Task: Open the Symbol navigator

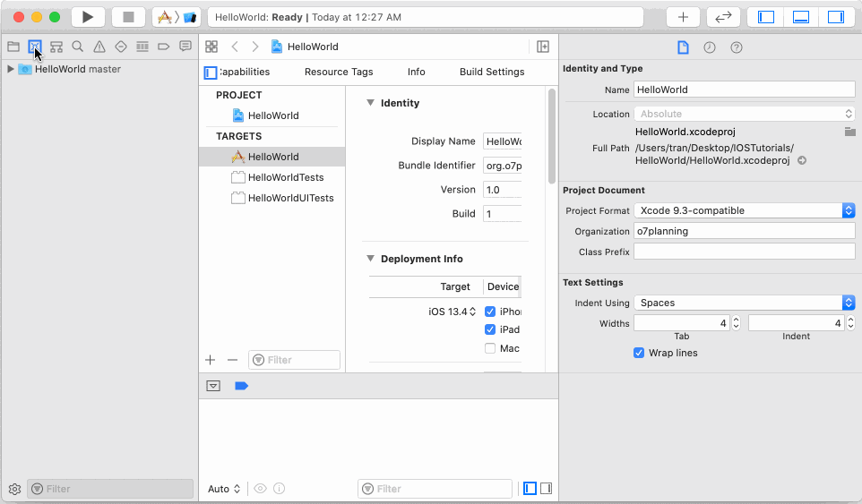Action: coord(56,47)
